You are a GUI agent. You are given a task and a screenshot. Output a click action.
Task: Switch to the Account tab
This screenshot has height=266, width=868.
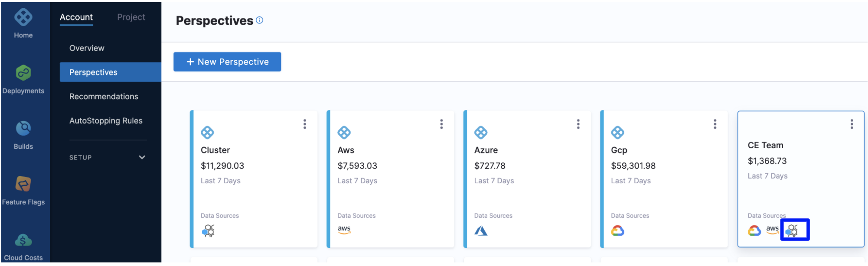click(76, 17)
